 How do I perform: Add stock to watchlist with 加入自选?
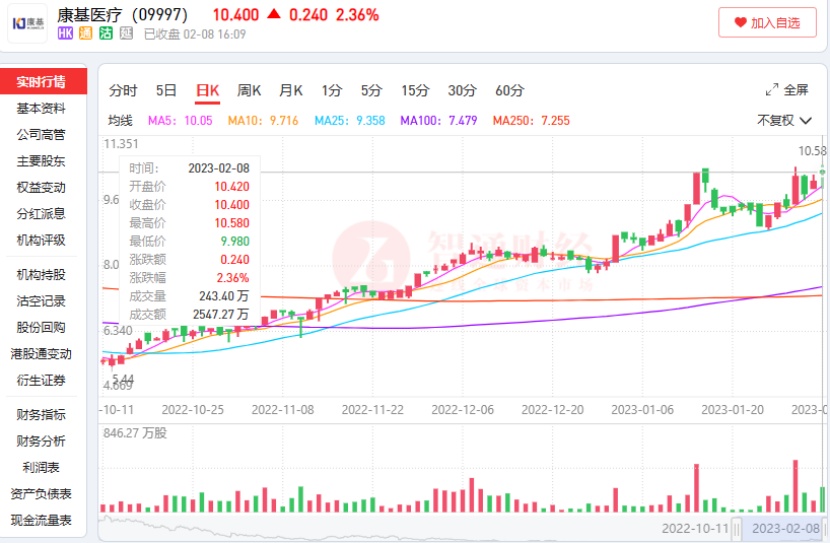click(767, 23)
